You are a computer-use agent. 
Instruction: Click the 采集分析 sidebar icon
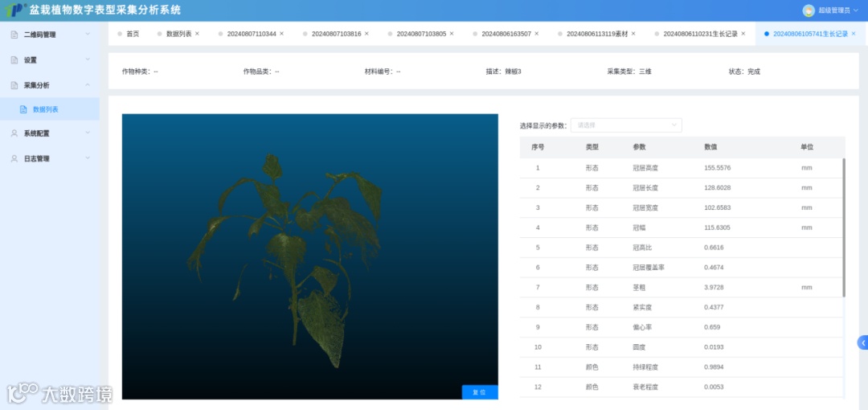[14, 85]
